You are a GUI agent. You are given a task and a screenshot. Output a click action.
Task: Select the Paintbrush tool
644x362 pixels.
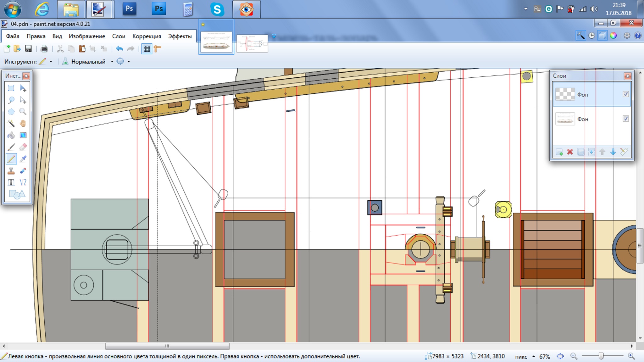tap(11, 147)
